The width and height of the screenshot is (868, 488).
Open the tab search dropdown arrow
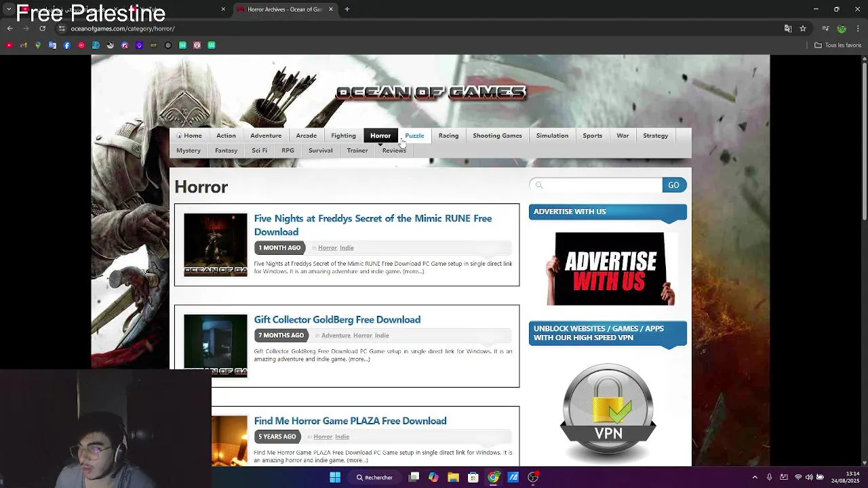(9, 9)
